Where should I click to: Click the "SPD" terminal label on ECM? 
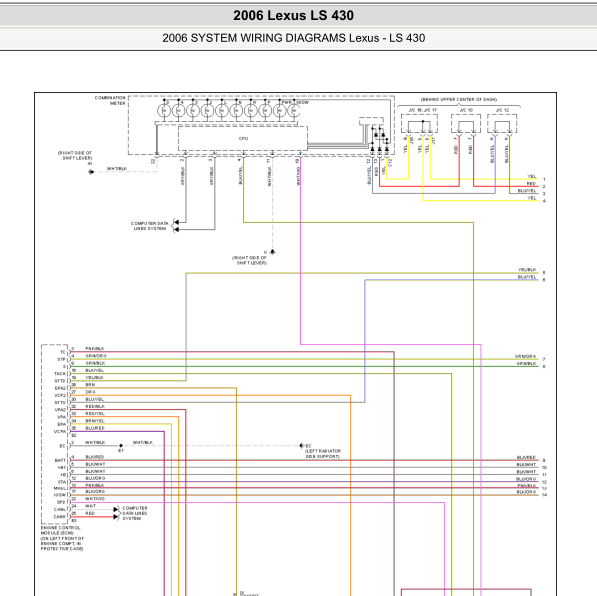pos(61,502)
